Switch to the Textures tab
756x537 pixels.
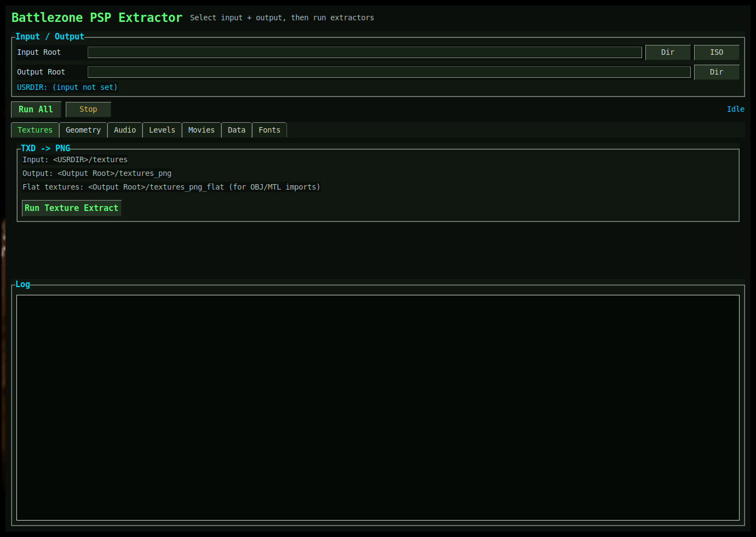coord(35,130)
